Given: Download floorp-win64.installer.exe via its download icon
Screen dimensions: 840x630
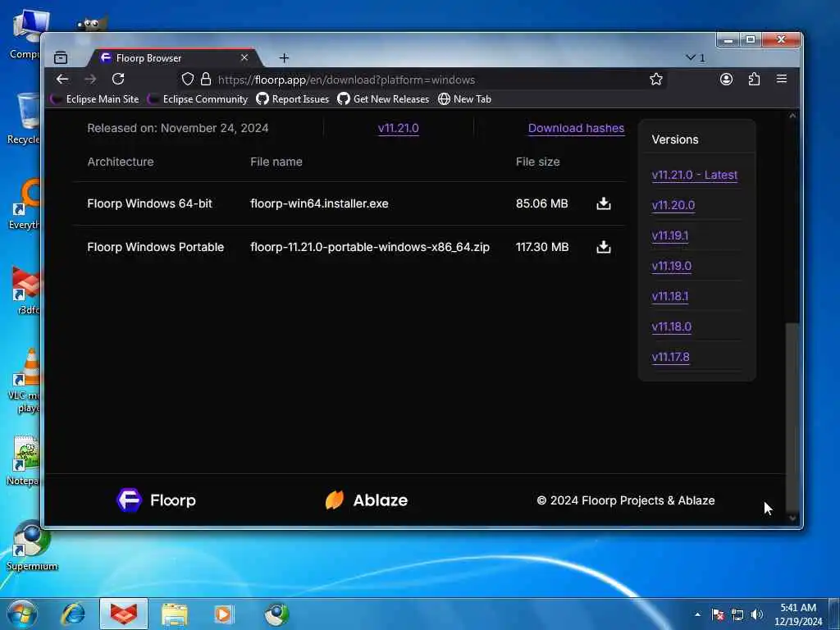Looking at the screenshot, I should click(604, 203).
